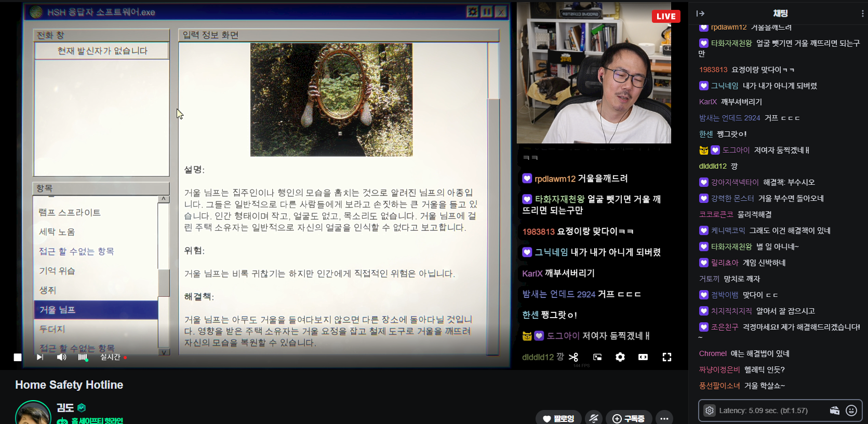Mute the stream with the speaker icon
This screenshot has height=424, width=868.
pos(61,357)
